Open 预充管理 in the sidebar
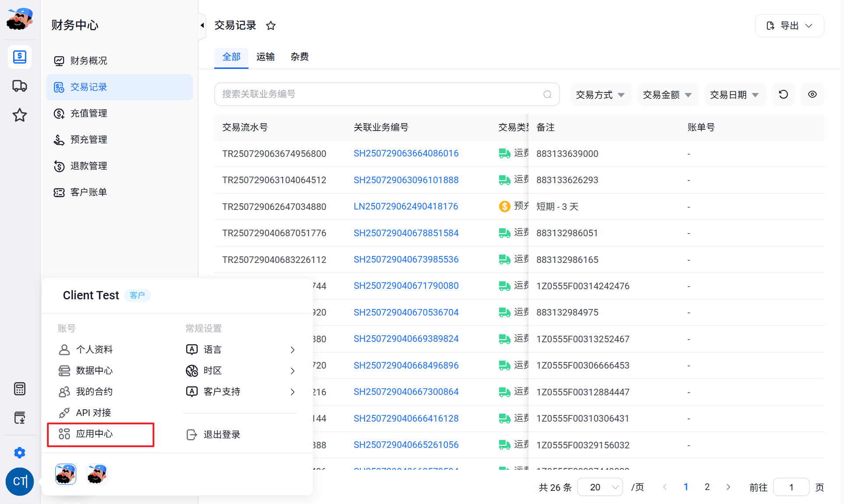This screenshot has height=504, width=844. [120, 139]
